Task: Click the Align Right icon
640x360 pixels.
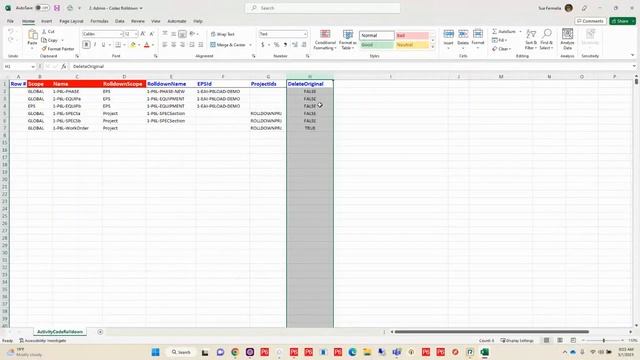Action: (x=182, y=45)
